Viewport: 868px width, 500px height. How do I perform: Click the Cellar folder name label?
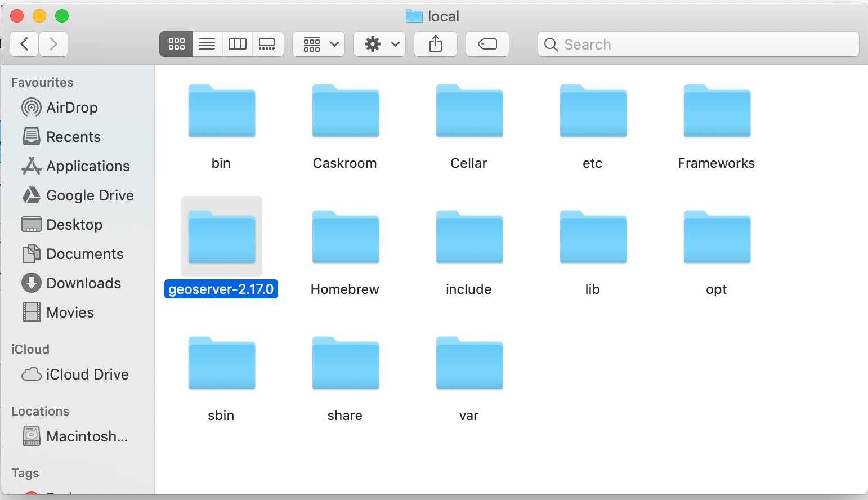coord(469,163)
